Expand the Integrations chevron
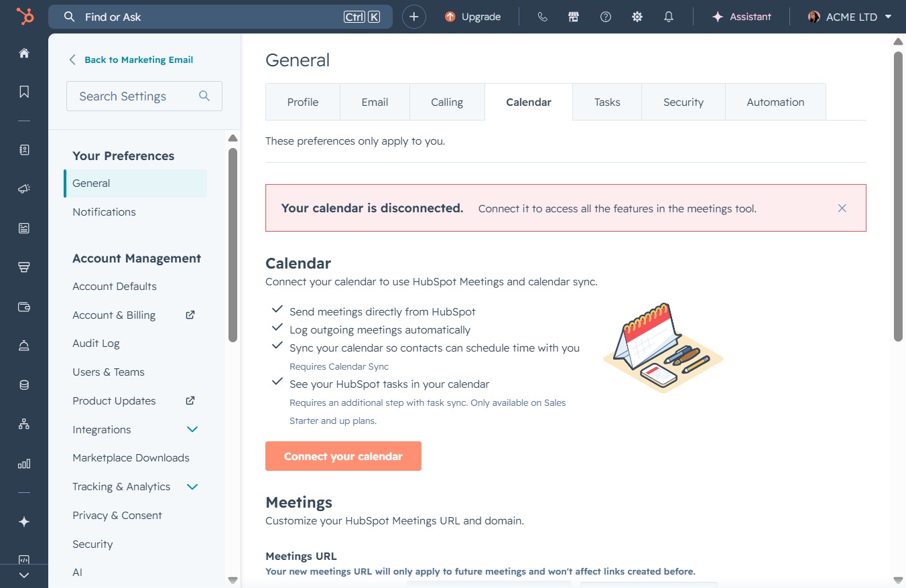Image resolution: width=906 pixels, height=588 pixels. (x=192, y=429)
